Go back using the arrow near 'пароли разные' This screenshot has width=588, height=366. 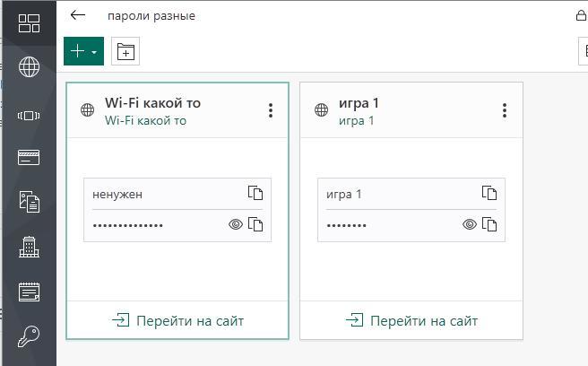(x=78, y=15)
